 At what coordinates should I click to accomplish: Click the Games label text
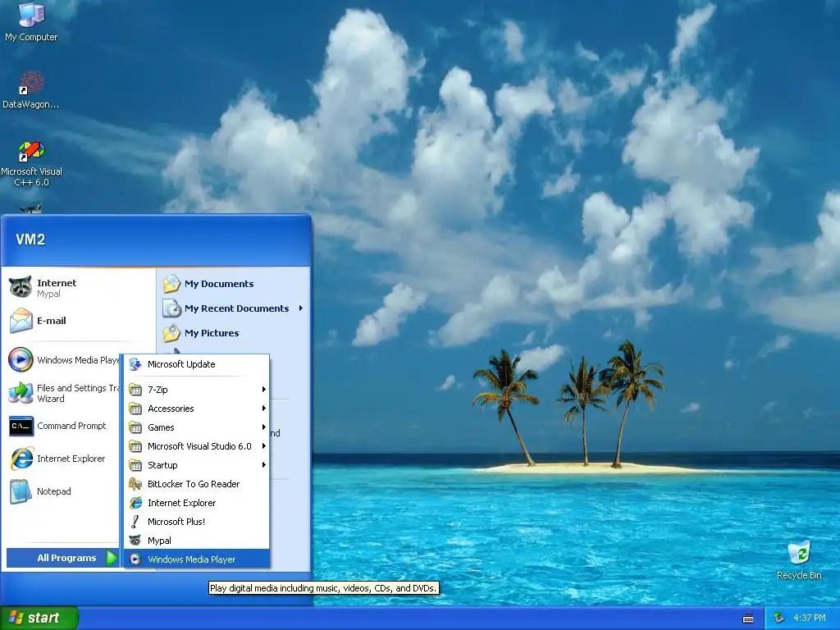coord(161,427)
